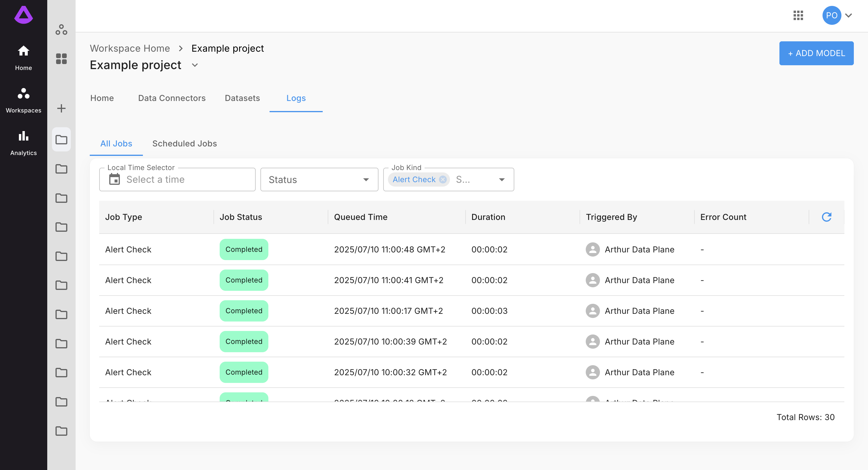The width and height of the screenshot is (868, 470).
Task: Switch to Data Connectors tab
Action: tap(172, 98)
